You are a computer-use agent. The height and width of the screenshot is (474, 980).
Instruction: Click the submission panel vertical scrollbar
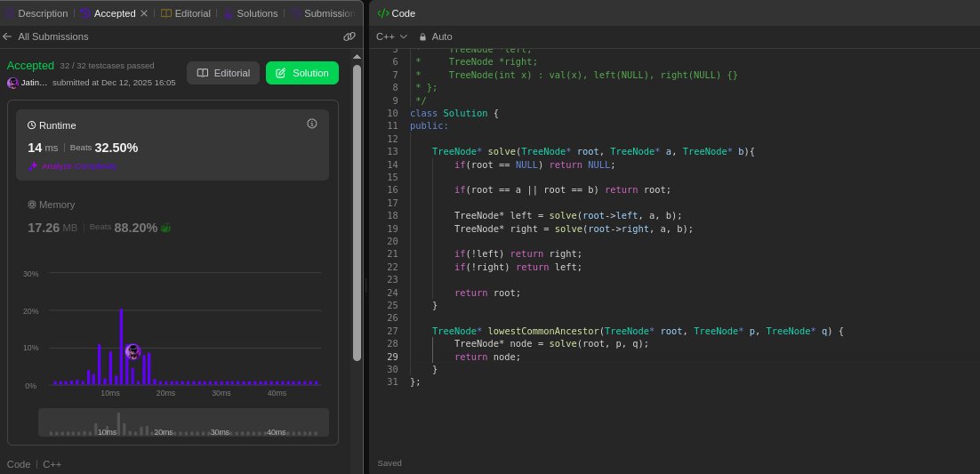pyautogui.click(x=357, y=213)
